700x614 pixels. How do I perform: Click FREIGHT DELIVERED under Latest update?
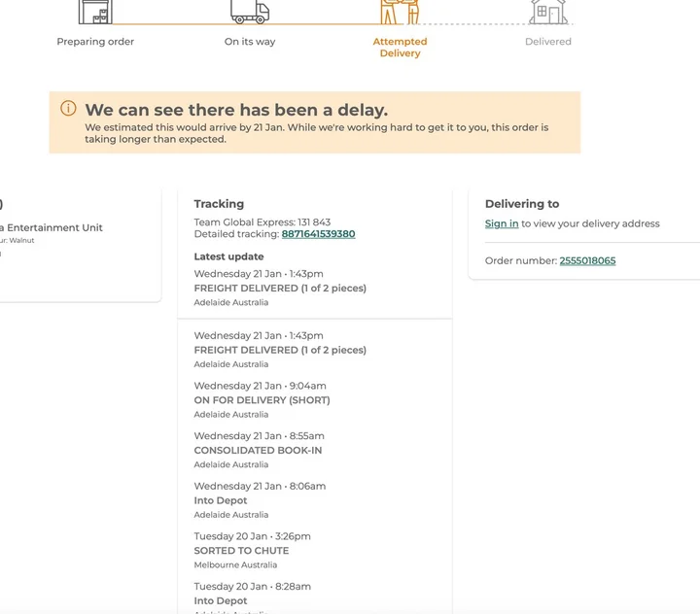pos(280,289)
